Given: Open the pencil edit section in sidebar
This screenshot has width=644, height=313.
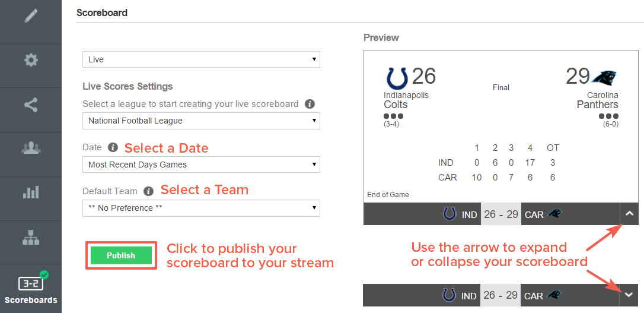Looking at the screenshot, I should coord(31,16).
